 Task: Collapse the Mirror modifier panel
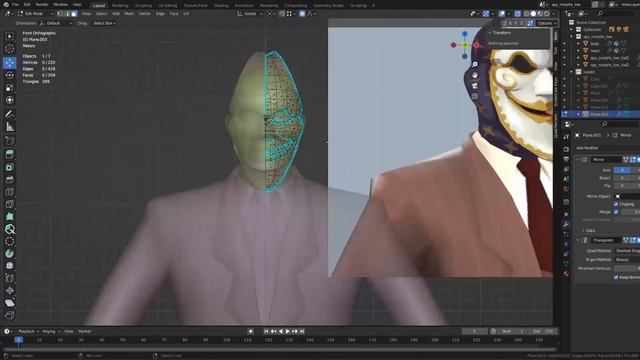578,160
